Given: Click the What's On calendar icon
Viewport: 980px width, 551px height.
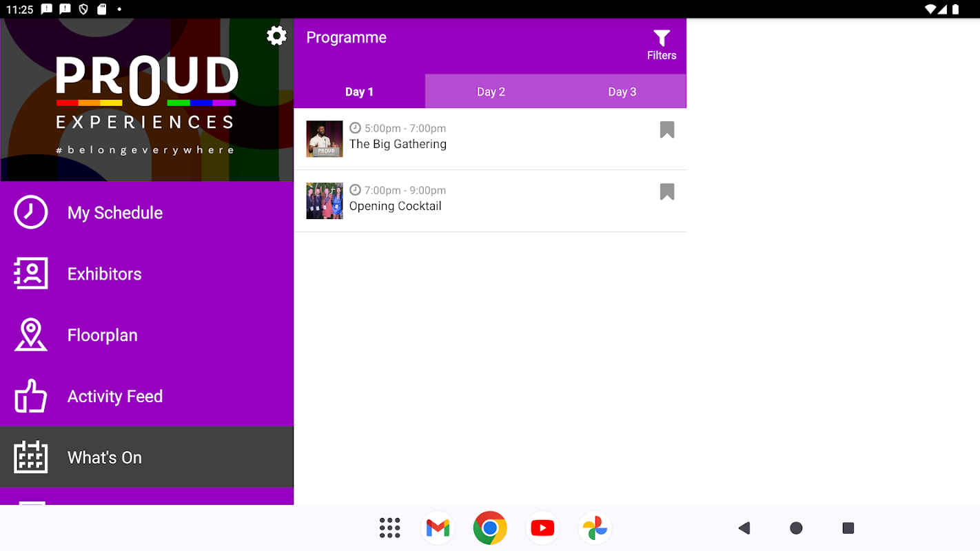Looking at the screenshot, I should [31, 457].
